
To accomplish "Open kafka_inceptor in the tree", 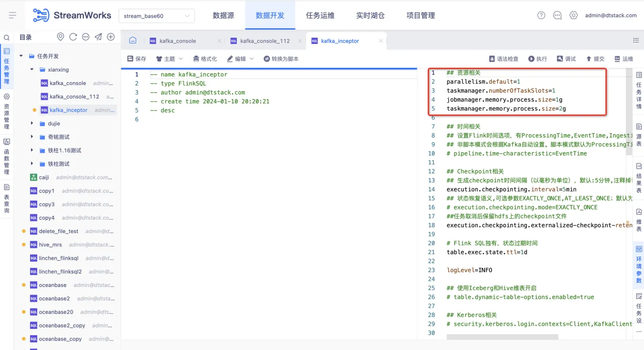I will [68, 110].
